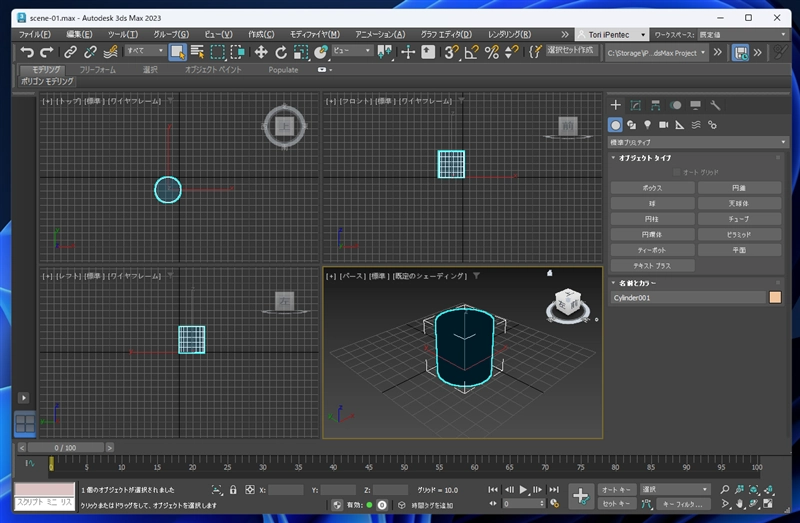This screenshot has height=523, width=800.
Task: Open the ファイル(F) menu
Action: (x=35, y=35)
